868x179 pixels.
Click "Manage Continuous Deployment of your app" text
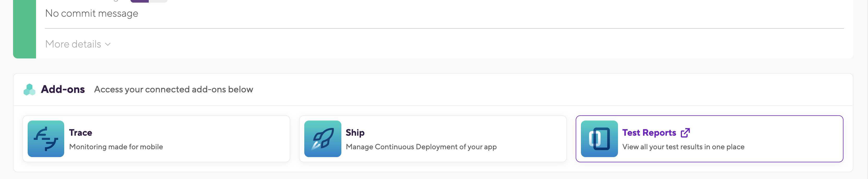click(421, 147)
